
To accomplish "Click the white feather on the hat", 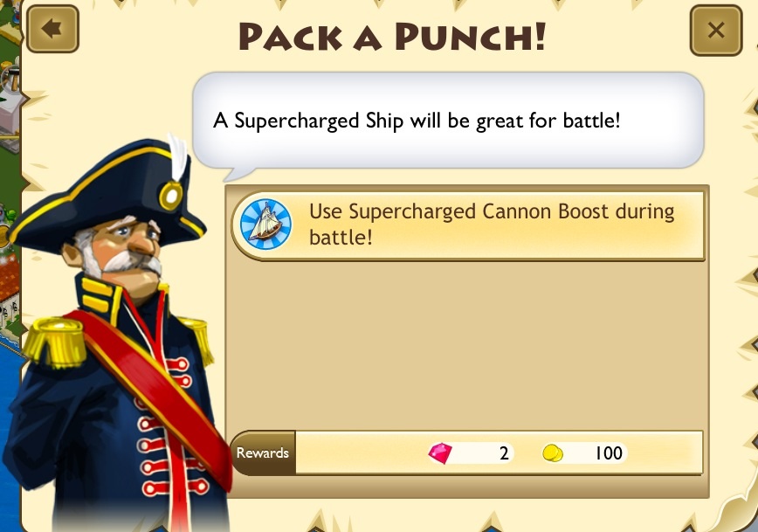I will [x=178, y=157].
